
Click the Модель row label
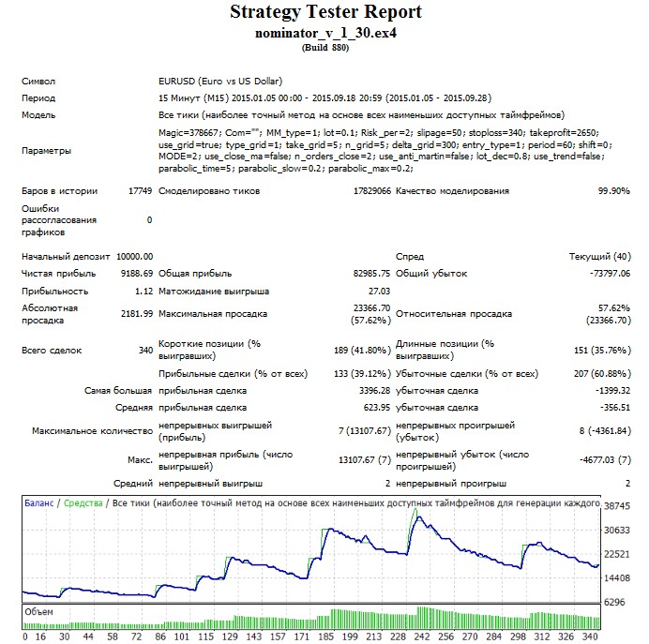(x=38, y=115)
